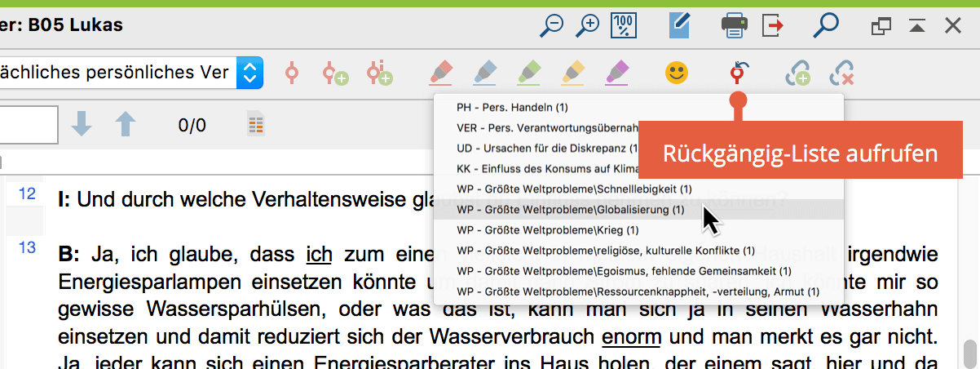This screenshot has height=369, width=980.
Task: Jump to next search hit arrow
Action: click(x=82, y=125)
